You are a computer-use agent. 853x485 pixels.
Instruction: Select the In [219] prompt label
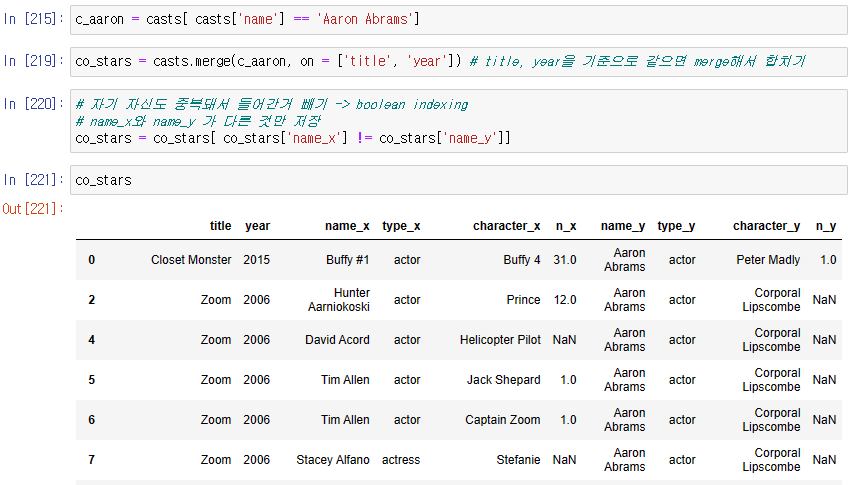click(x=33, y=61)
